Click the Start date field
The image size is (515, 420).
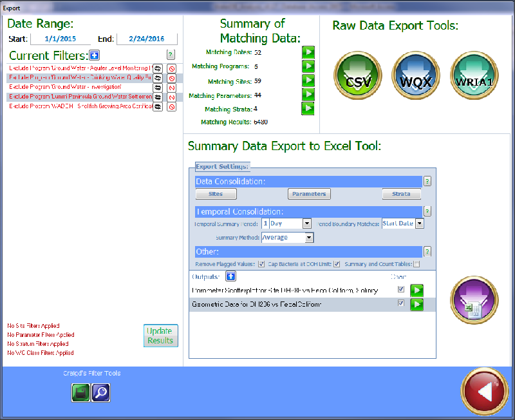pos(61,39)
